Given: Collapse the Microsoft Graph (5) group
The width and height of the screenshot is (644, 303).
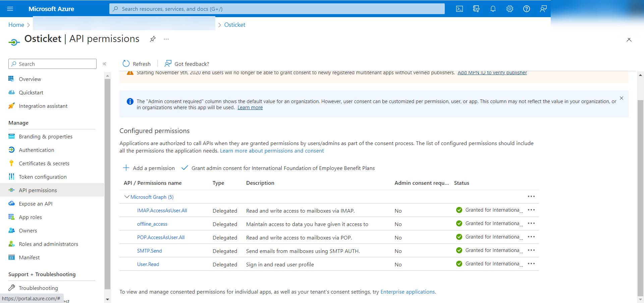Looking at the screenshot, I should pos(127,197).
